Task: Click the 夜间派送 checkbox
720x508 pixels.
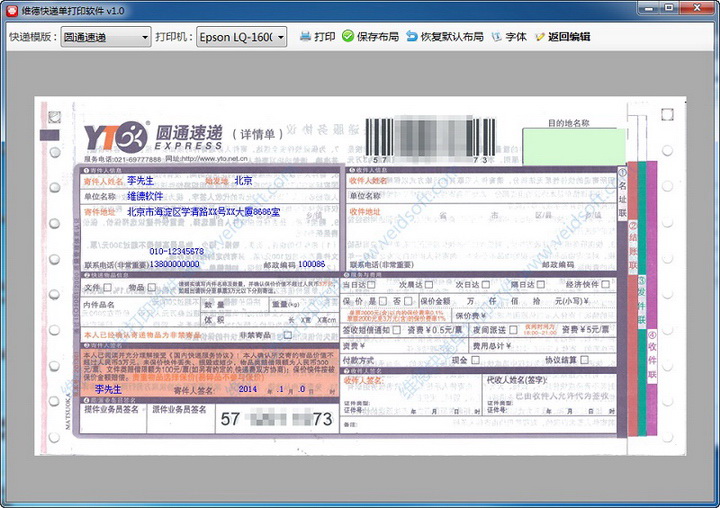Action: [x=513, y=330]
